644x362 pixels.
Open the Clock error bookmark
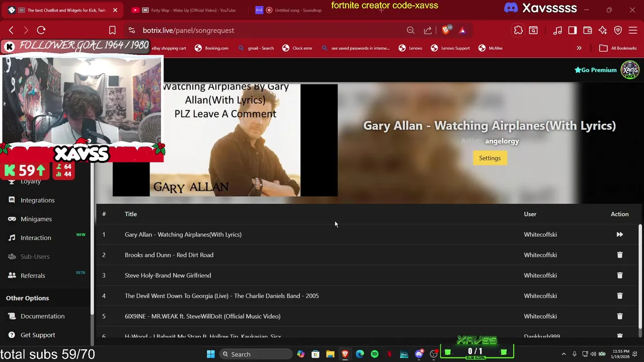tap(297, 48)
